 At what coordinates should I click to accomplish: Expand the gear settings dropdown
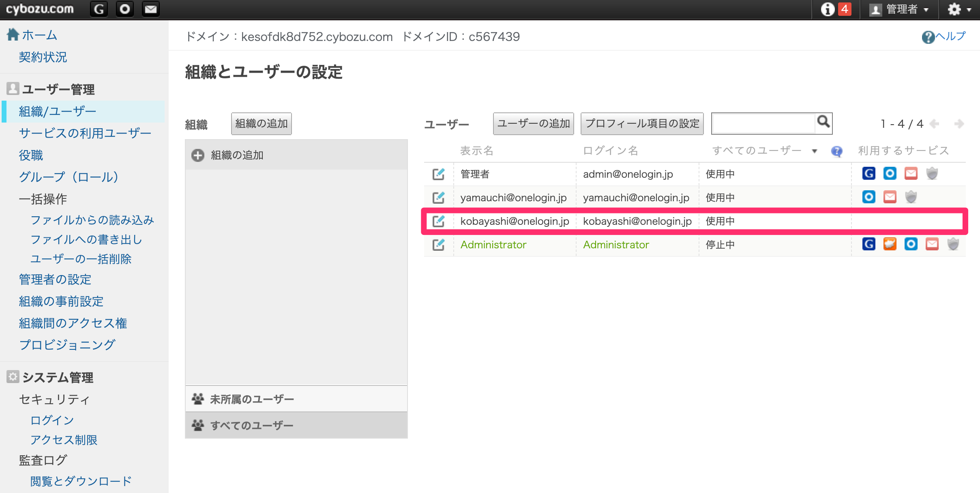pos(959,9)
